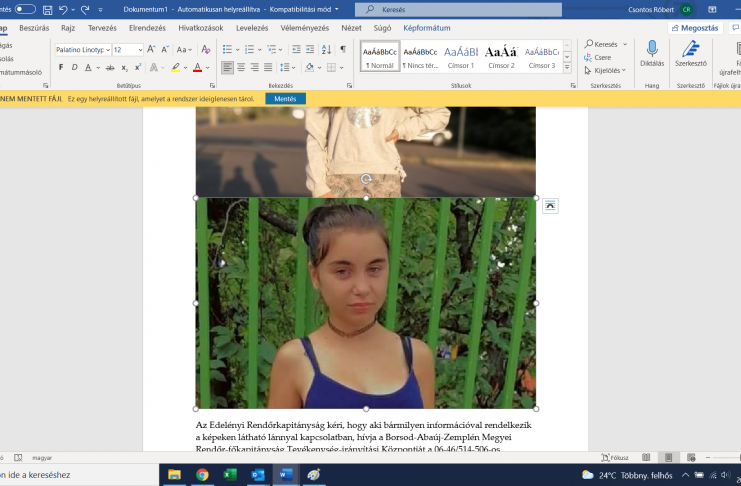741x486 pixels.
Task: Click the layout options icon beside image
Action: 550,206
